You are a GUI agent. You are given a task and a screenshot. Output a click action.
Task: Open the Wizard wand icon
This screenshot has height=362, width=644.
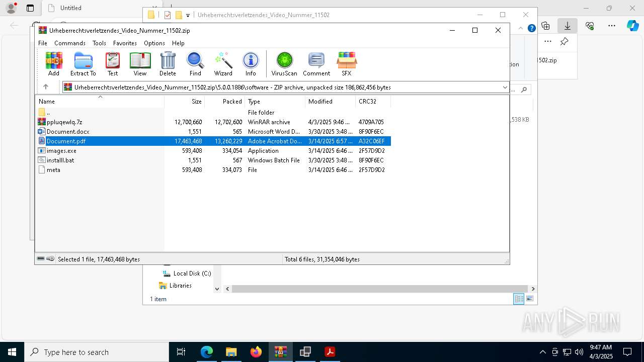(x=223, y=64)
